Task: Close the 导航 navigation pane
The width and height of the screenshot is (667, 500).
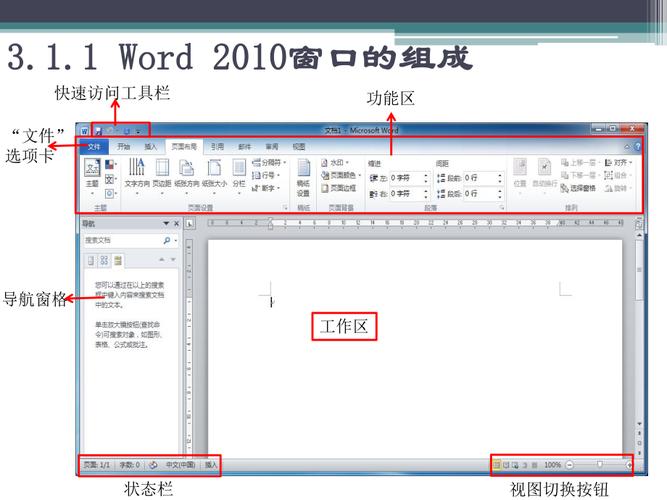Action: (x=177, y=223)
